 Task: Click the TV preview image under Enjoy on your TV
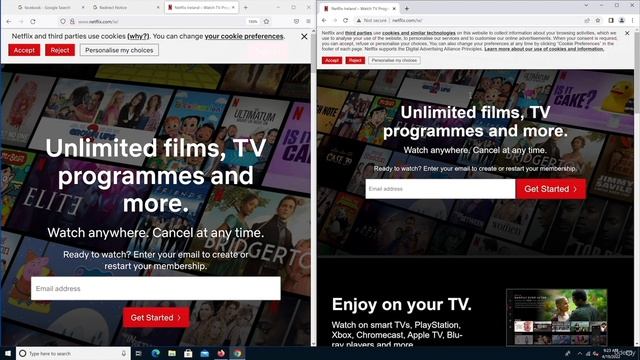pyautogui.click(x=557, y=317)
